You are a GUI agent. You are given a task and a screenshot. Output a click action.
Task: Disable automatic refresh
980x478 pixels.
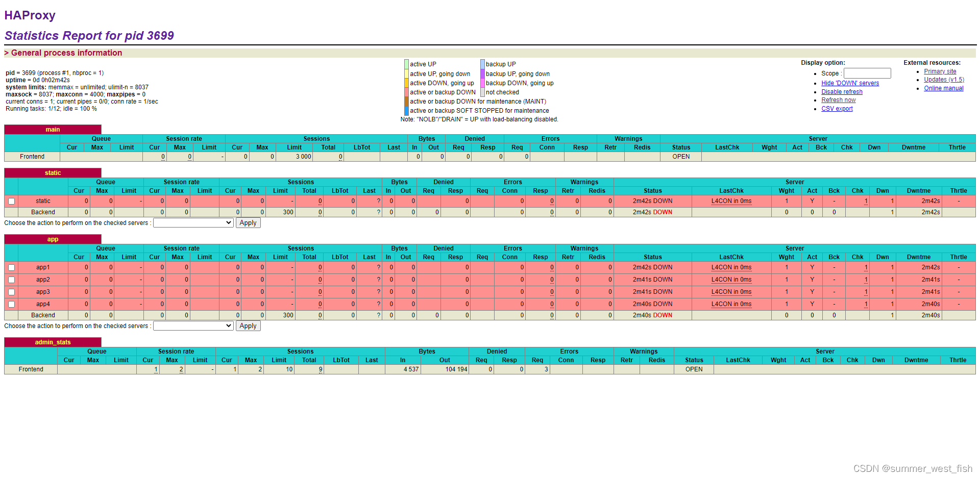pos(842,91)
